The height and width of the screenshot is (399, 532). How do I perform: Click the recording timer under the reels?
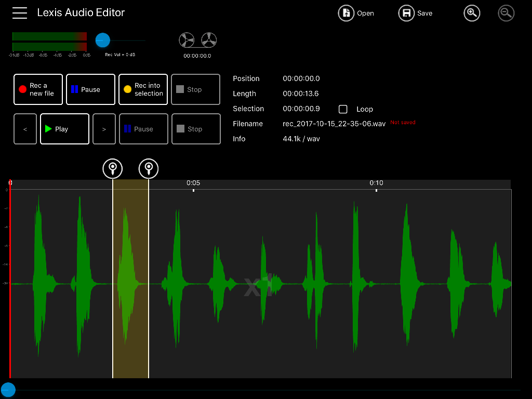click(x=197, y=56)
